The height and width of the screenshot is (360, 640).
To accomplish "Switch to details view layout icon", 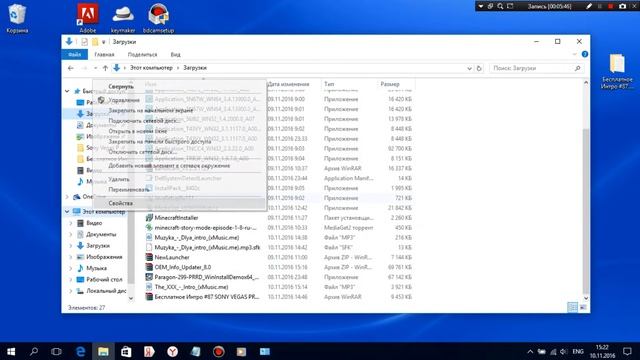I will (x=572, y=307).
